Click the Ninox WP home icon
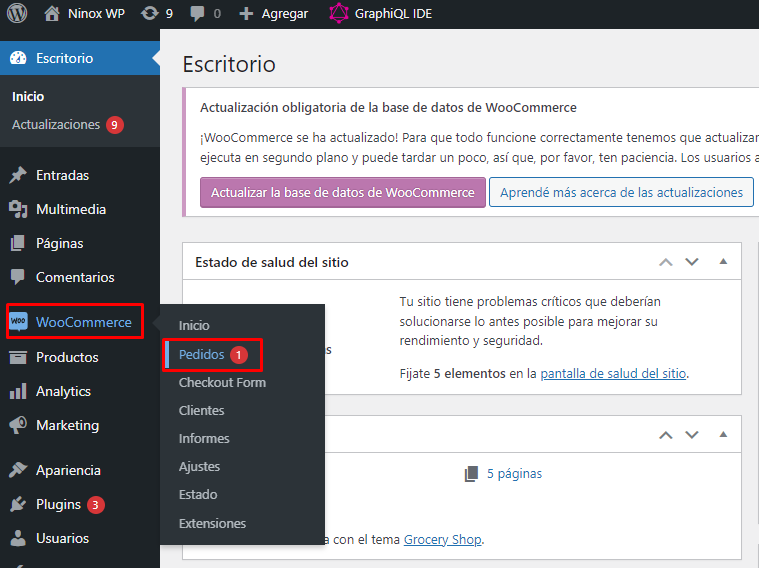 click(52, 13)
